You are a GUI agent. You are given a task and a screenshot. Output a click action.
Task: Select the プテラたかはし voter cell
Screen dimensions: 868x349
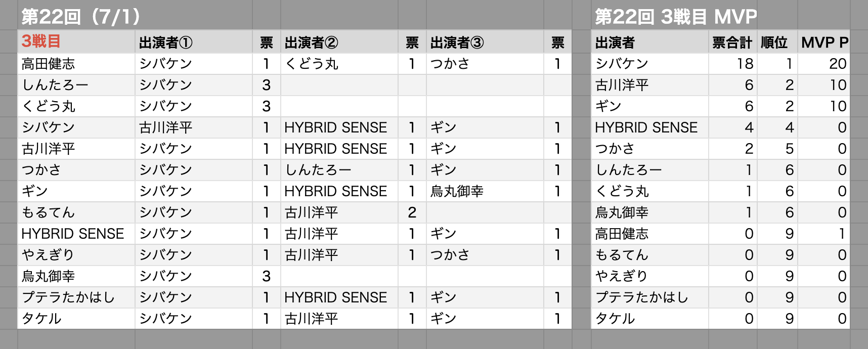(x=76, y=297)
